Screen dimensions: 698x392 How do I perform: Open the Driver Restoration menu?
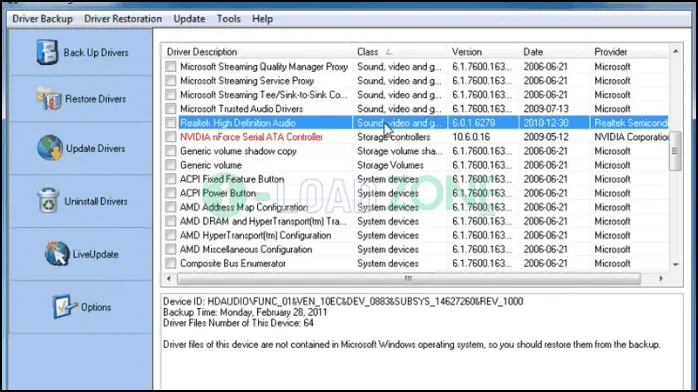coord(123,19)
